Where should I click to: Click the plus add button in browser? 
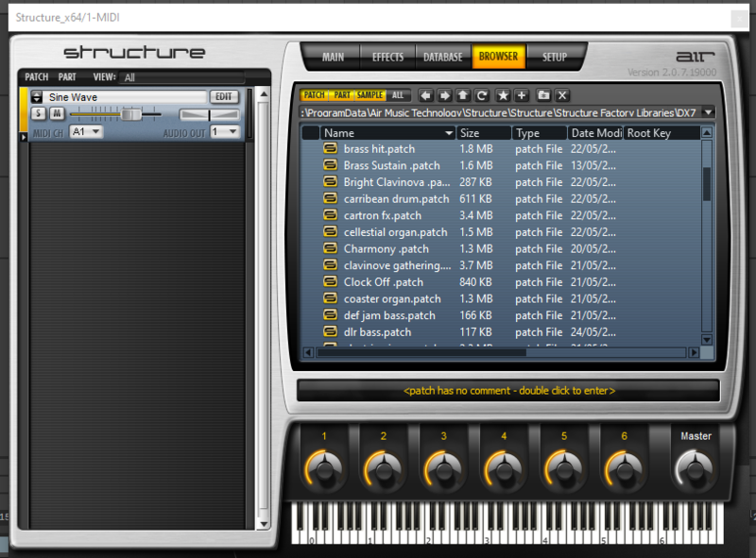click(522, 95)
